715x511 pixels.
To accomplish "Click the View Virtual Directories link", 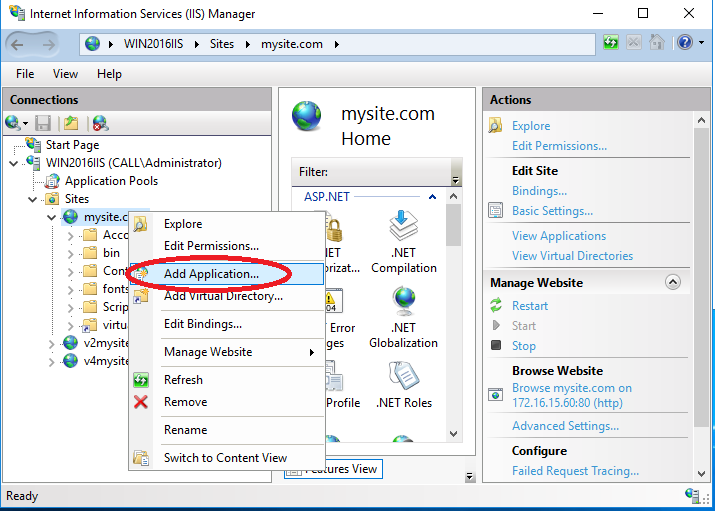I will click(572, 256).
